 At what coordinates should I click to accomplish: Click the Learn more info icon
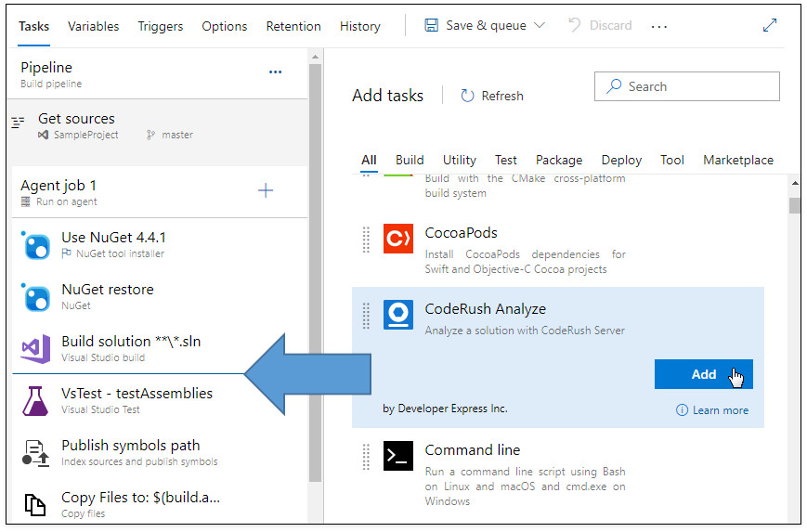pos(682,410)
